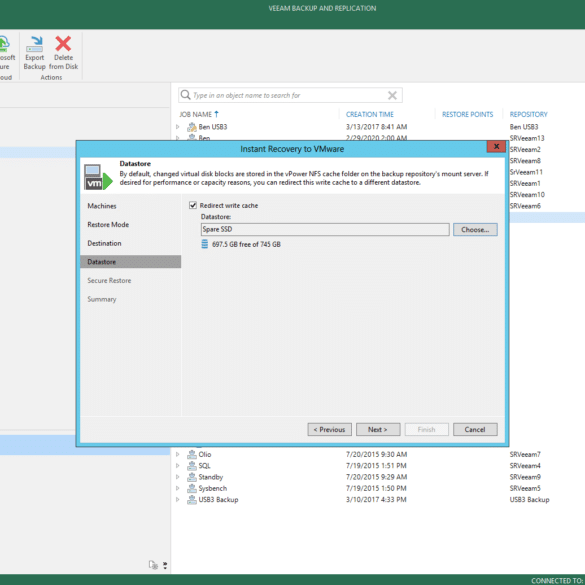Click the USB3 Backup job icon
The width and height of the screenshot is (585, 585).
pyautogui.click(x=192, y=500)
